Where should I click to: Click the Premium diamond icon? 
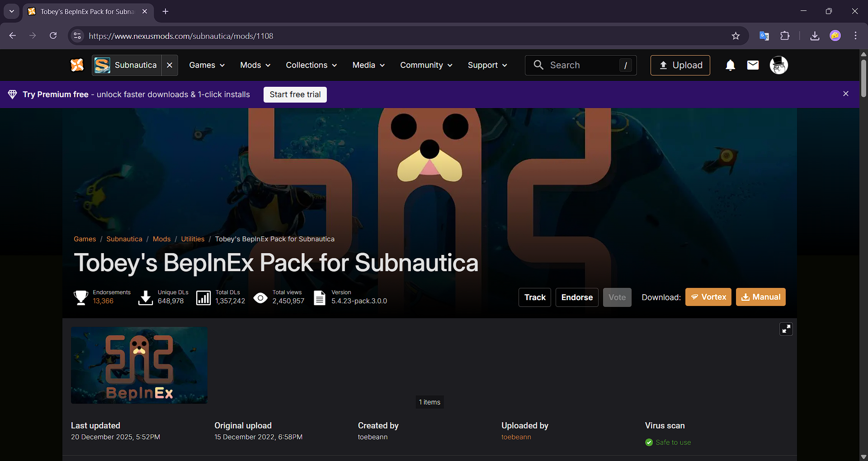tap(13, 94)
